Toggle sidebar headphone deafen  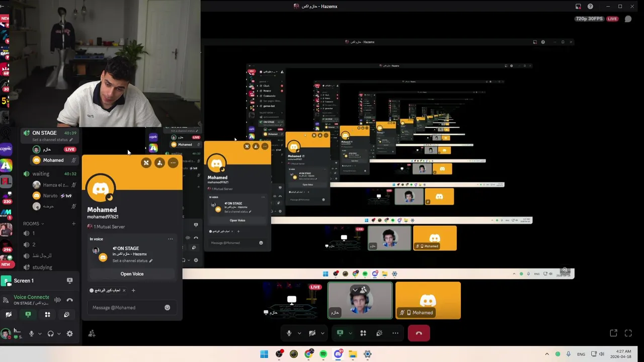(x=50, y=333)
